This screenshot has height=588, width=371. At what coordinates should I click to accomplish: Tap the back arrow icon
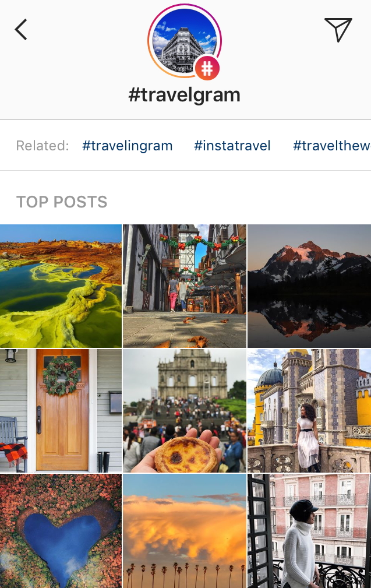click(21, 29)
